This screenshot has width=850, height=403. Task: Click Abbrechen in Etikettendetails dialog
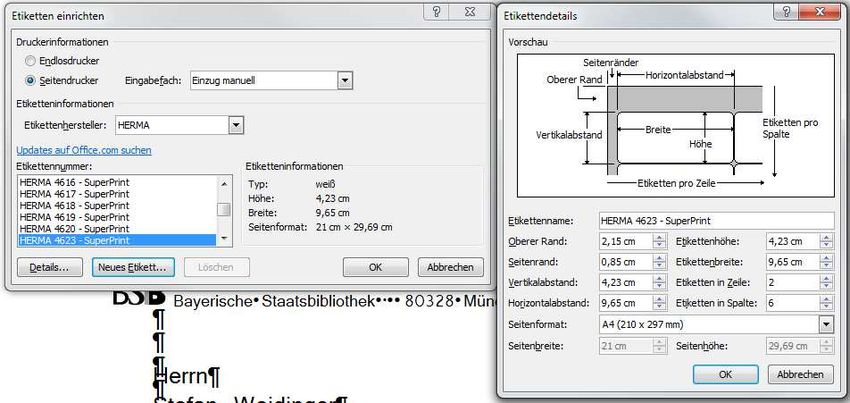point(800,374)
